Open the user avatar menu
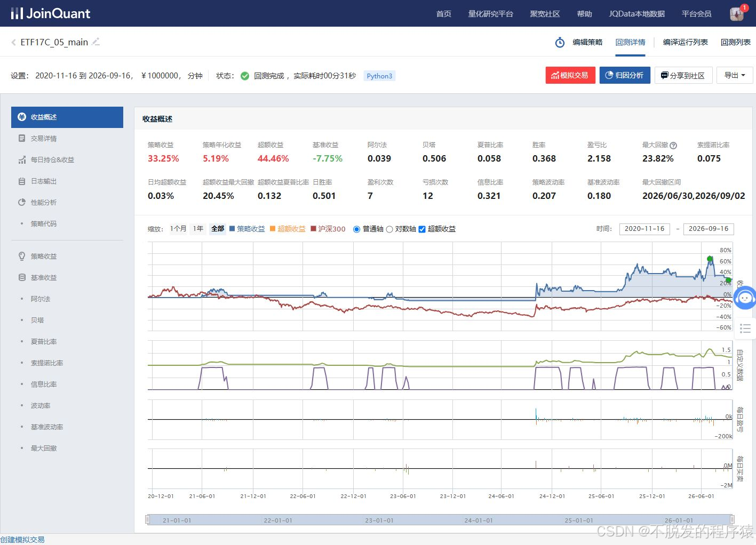The image size is (756, 545). 737,14
